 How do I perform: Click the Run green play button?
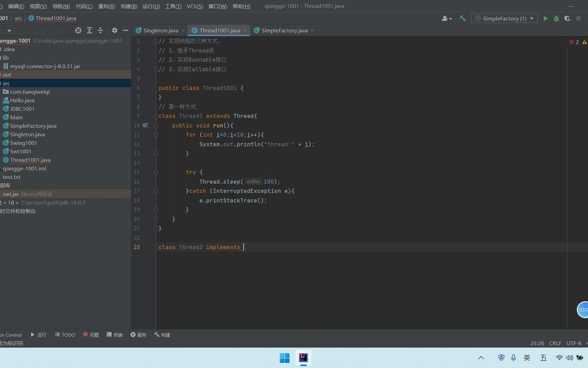(545, 18)
